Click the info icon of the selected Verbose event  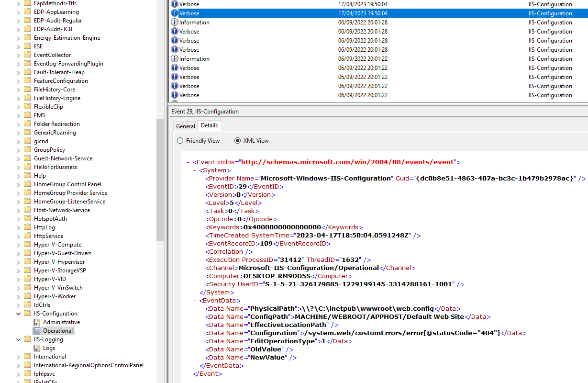pos(175,13)
